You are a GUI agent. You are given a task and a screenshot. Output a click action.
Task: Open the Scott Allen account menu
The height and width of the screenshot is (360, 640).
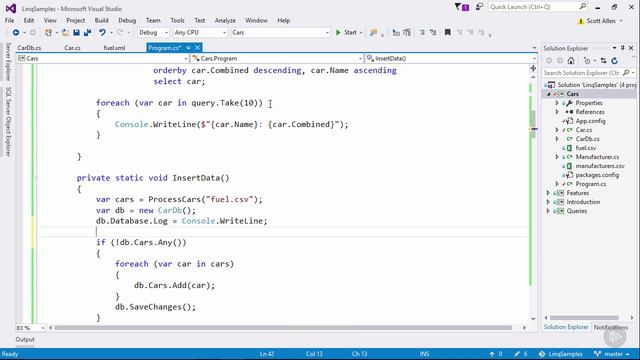600,21
